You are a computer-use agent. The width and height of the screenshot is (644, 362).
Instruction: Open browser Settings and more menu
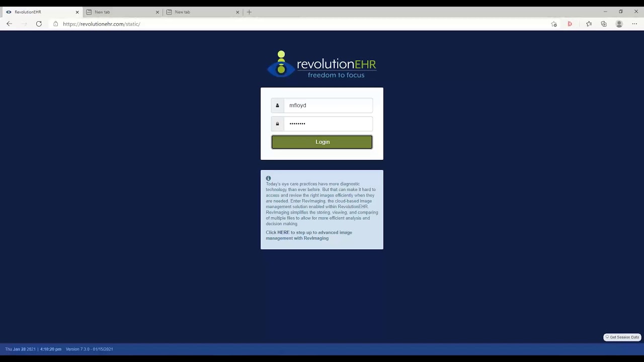click(634, 24)
